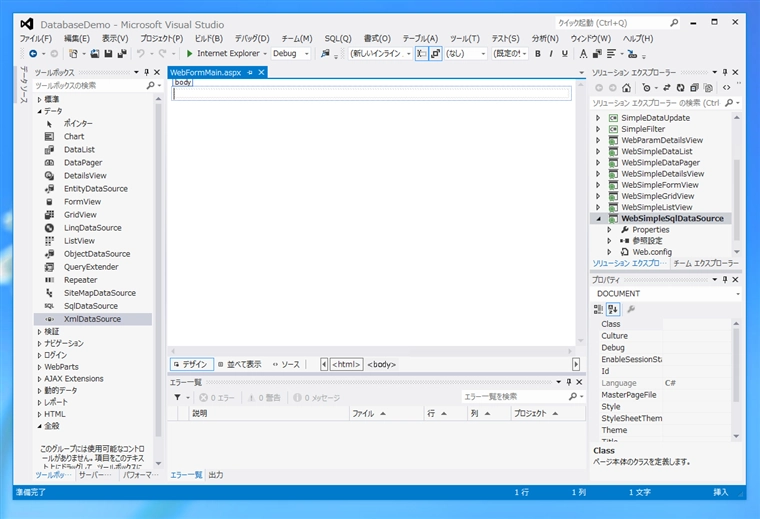Click the Open File toolbar icon

pyautogui.click(x=95, y=54)
